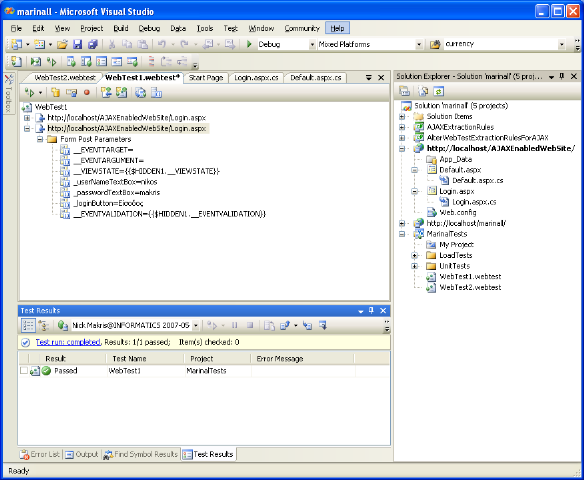Open the Build menu
The image size is (584, 480).
coord(121,28)
